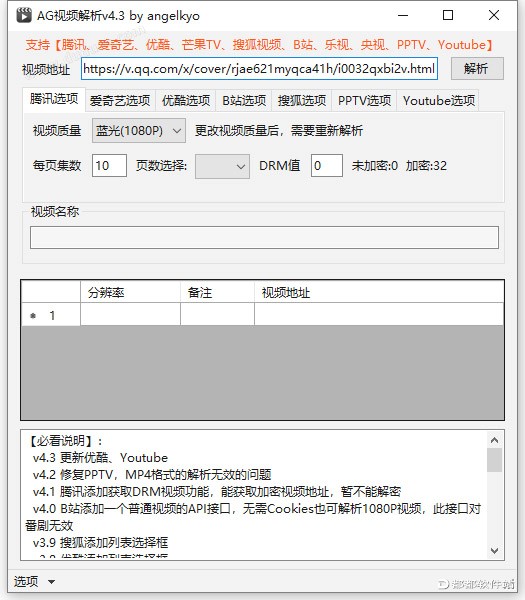Click the 备注 column header
The width and height of the screenshot is (525, 600).
pyautogui.click(x=217, y=292)
